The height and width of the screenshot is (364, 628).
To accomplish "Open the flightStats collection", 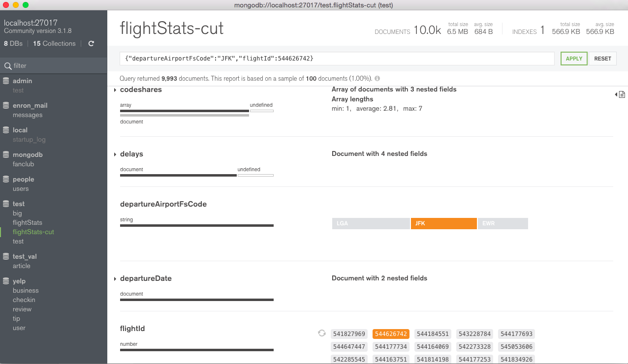I will 28,223.
